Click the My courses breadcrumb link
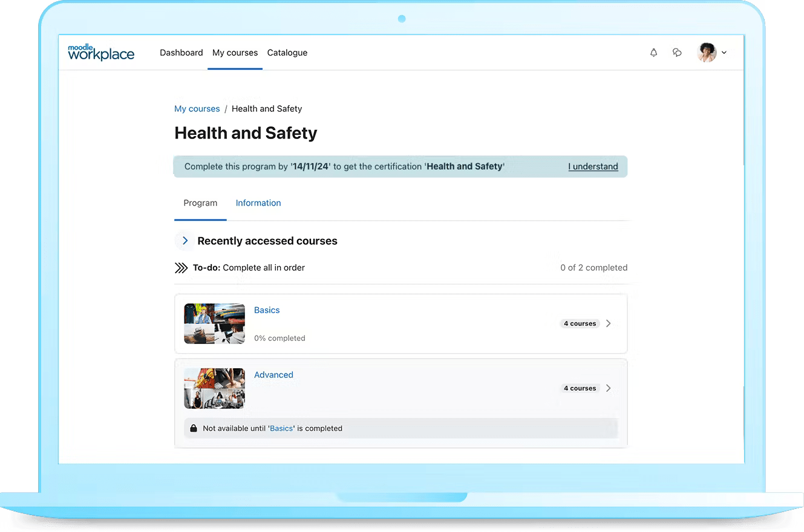 (197, 109)
